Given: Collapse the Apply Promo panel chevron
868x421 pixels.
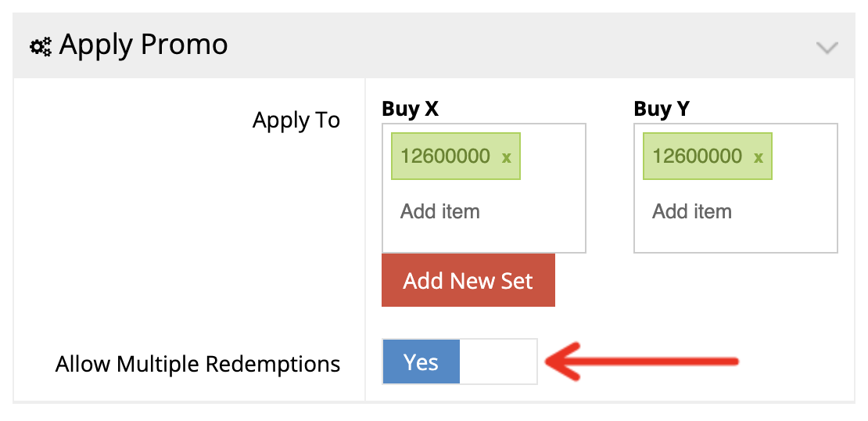Looking at the screenshot, I should click(827, 47).
